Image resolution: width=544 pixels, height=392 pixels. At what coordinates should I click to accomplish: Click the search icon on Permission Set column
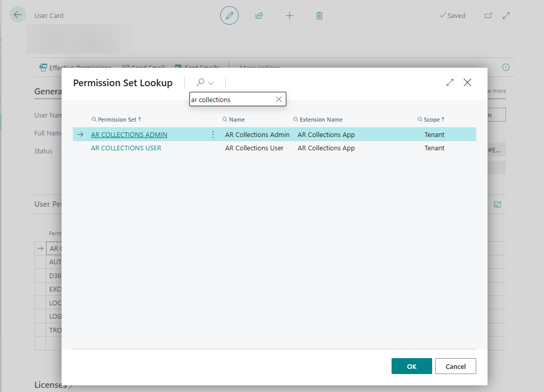[x=94, y=119]
